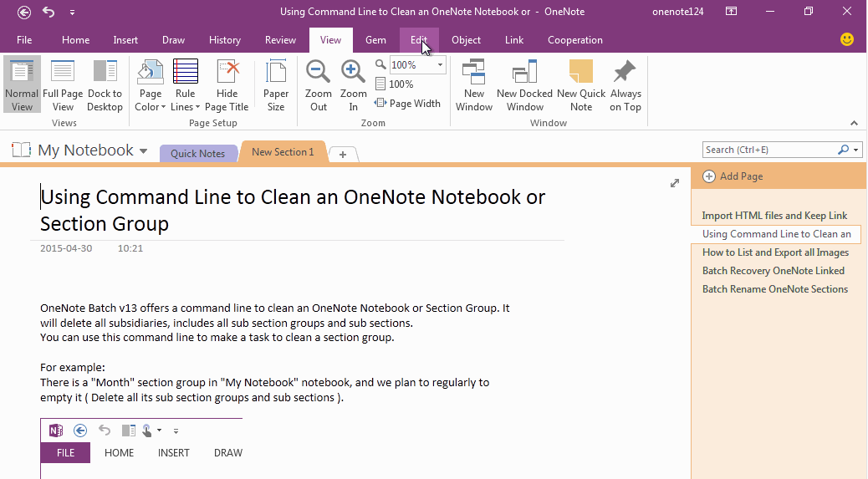
Task: Click the notebook icon beside My Notebook
Action: (21, 150)
